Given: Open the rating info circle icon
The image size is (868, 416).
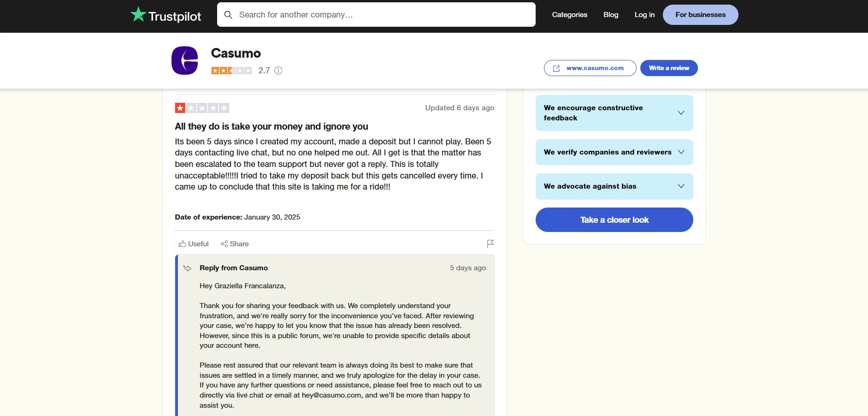Looking at the screenshot, I should tap(278, 71).
